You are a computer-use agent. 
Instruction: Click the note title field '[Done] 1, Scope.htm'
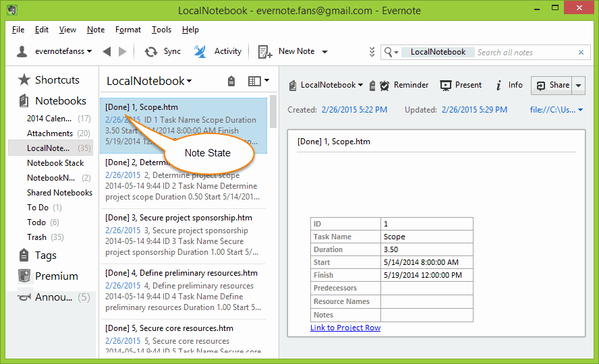(436, 142)
